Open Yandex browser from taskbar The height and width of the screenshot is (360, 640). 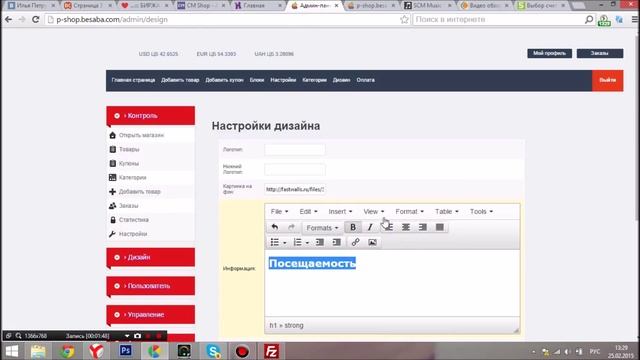click(96, 351)
